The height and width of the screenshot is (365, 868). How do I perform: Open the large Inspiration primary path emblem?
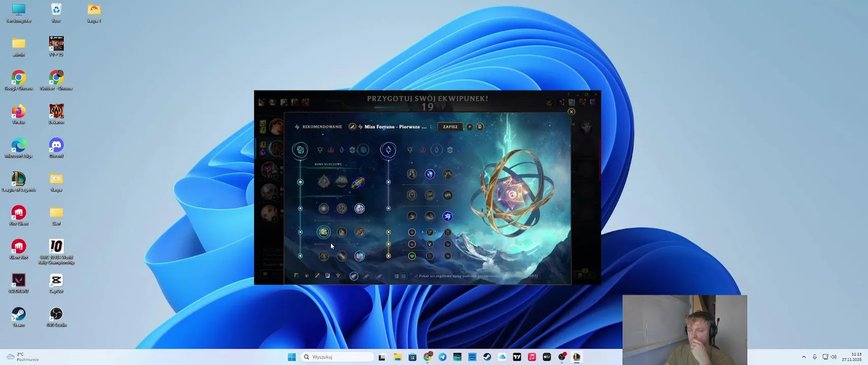(x=300, y=150)
